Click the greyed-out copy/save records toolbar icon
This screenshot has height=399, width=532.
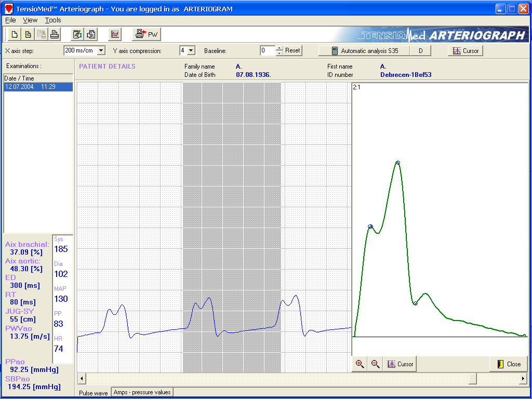(42, 34)
